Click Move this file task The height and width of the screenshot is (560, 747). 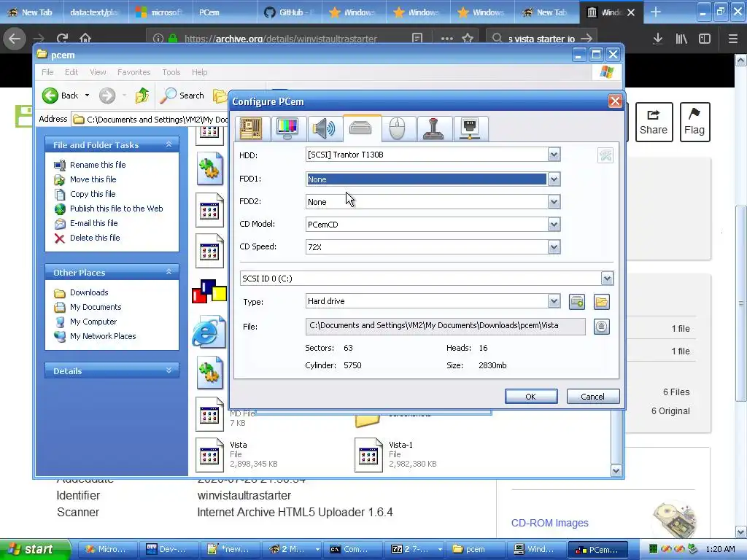pos(93,179)
